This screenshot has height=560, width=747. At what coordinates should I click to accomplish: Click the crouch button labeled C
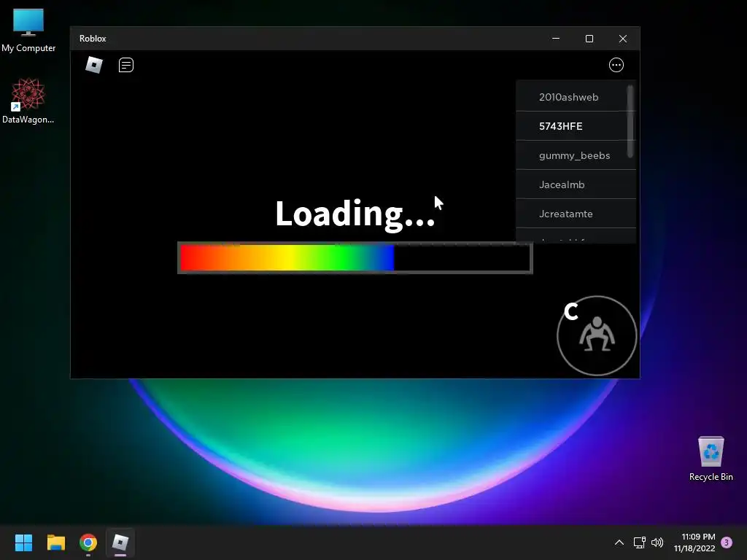pos(597,335)
